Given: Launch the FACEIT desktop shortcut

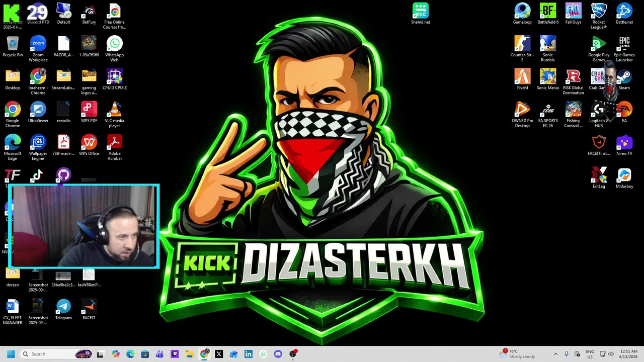Looking at the screenshot, I should point(89,309).
